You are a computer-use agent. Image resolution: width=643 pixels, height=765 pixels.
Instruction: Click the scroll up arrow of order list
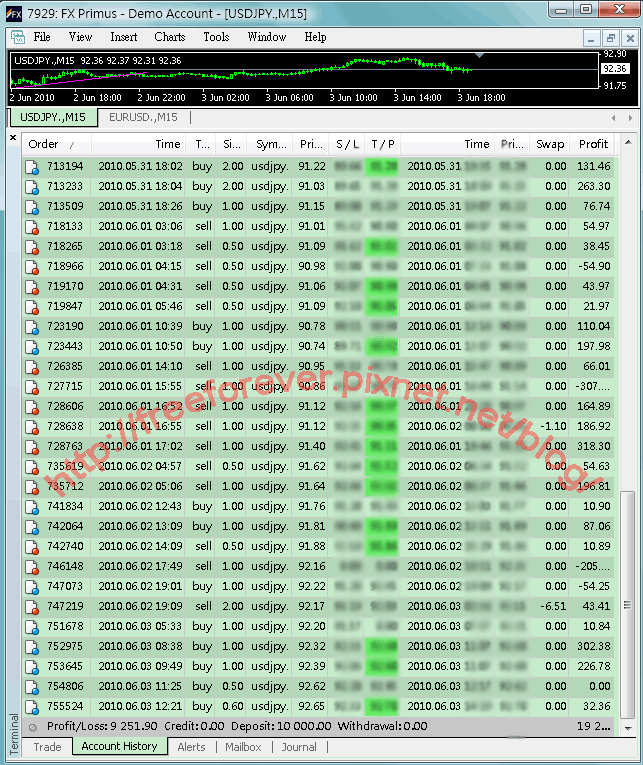coord(628,142)
